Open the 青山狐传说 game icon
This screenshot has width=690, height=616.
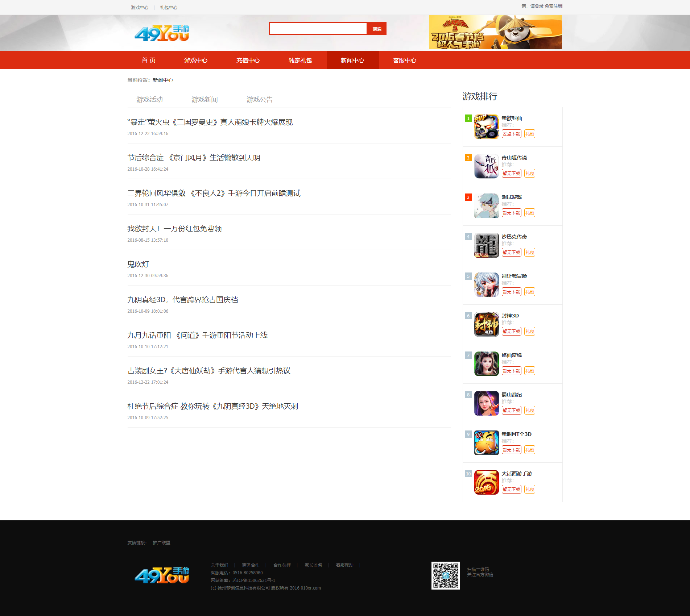pos(486,166)
